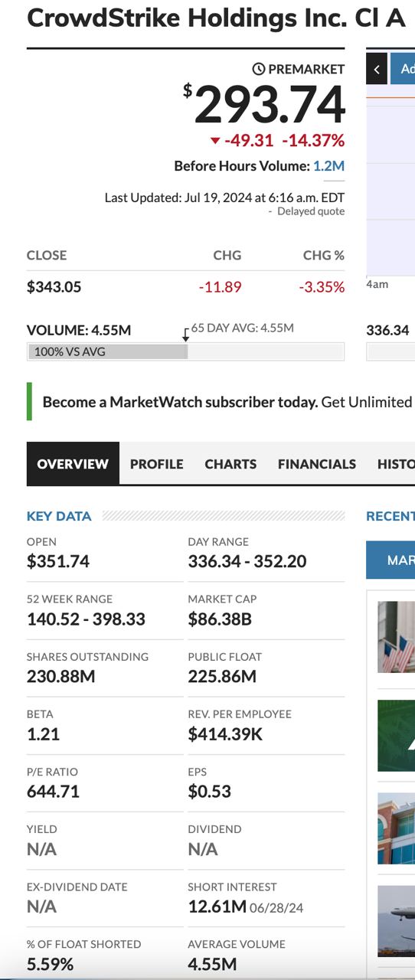Open the Profile tab

[156, 463]
